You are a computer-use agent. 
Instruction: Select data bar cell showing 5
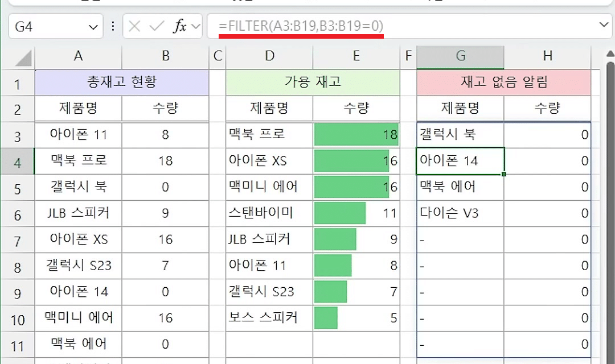[x=356, y=318]
